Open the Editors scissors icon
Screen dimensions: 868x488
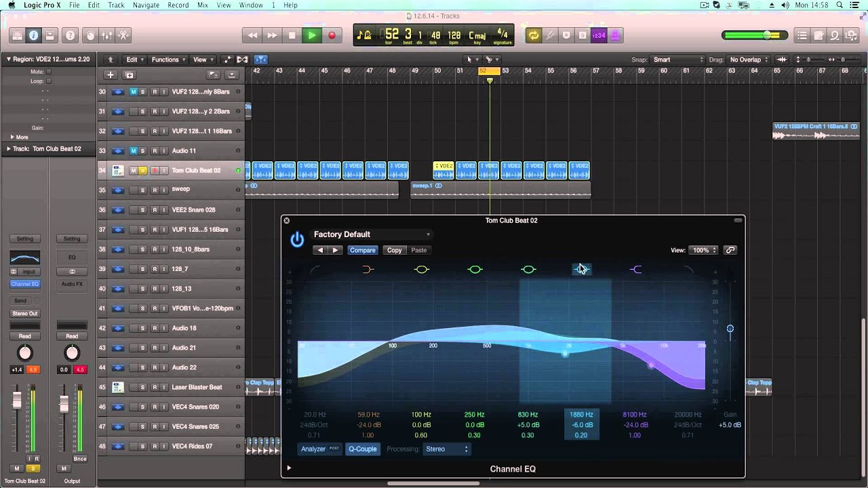click(123, 35)
